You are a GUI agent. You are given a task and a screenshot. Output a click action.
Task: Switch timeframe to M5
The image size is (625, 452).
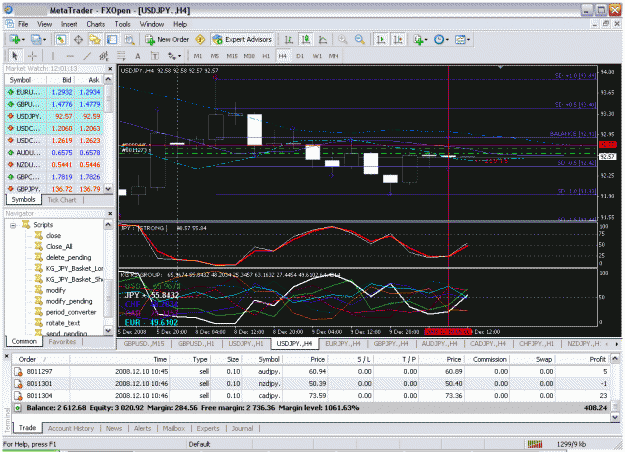point(215,56)
